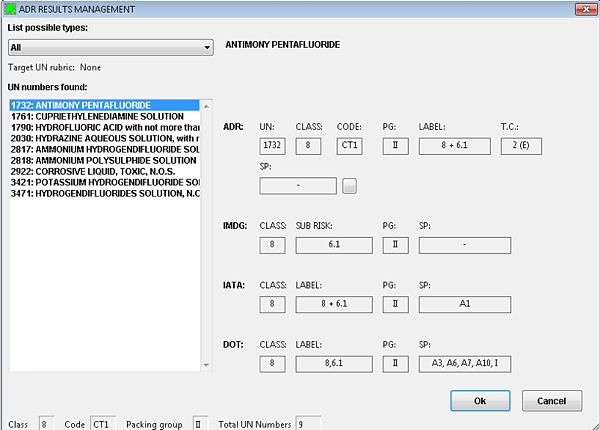This screenshot has height=430, width=600.
Task: Click the IMDG SP field with dash
Action: pos(465,245)
